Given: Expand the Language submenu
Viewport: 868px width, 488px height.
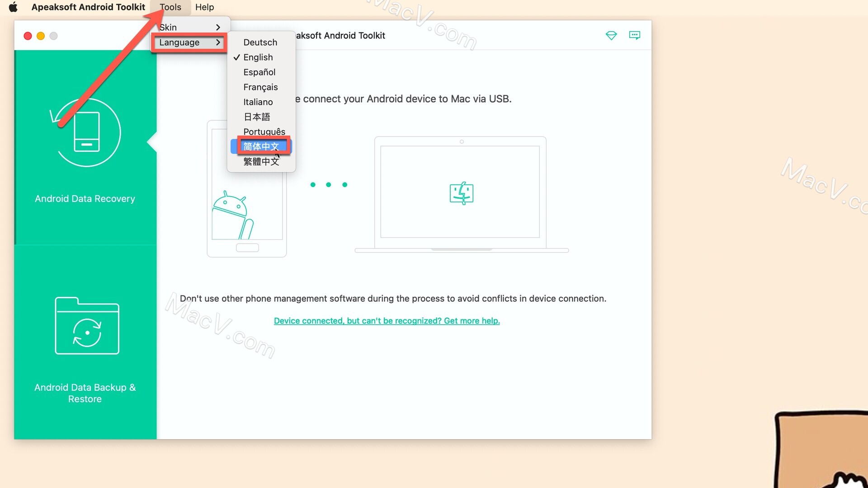Looking at the screenshot, I should 190,42.
